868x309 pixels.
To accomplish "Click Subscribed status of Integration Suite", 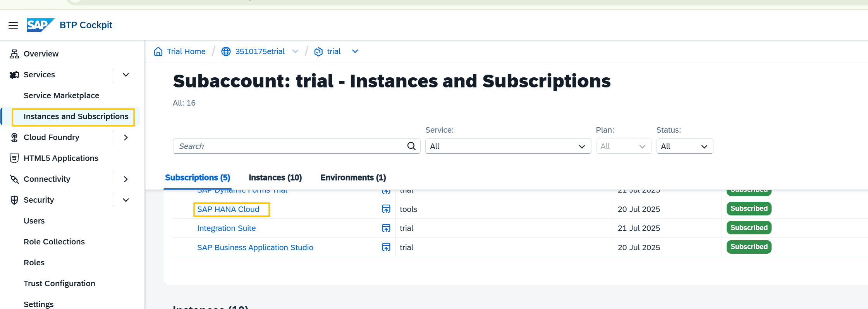I will (x=749, y=228).
